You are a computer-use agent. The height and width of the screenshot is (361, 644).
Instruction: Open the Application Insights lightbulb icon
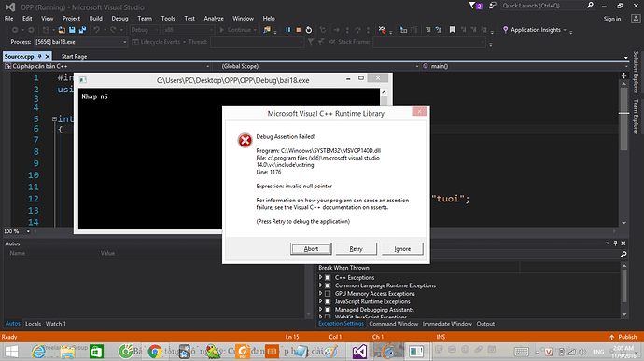click(505, 30)
